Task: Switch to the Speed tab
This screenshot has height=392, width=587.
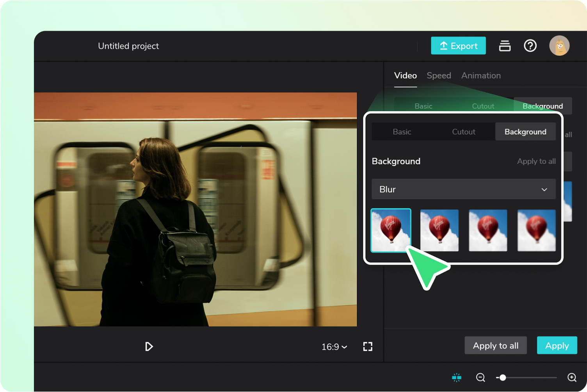Action: [439, 75]
